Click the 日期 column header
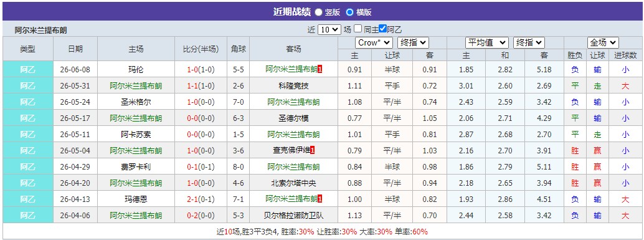The width and height of the screenshot is (644, 240). [75, 49]
